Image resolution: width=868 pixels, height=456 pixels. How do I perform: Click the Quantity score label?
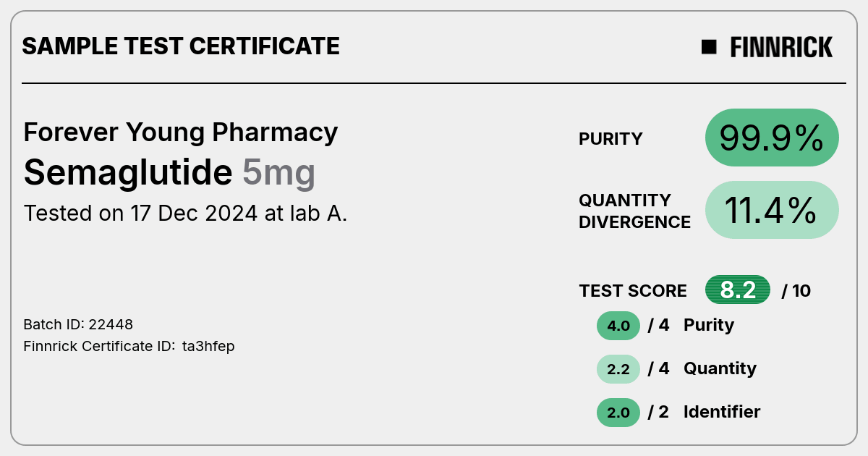[720, 368]
